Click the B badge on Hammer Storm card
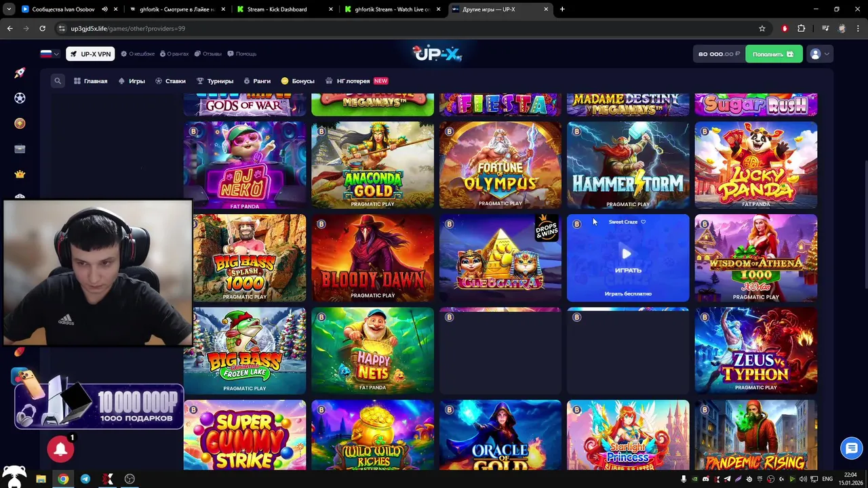The width and height of the screenshot is (868, 488). click(576, 131)
